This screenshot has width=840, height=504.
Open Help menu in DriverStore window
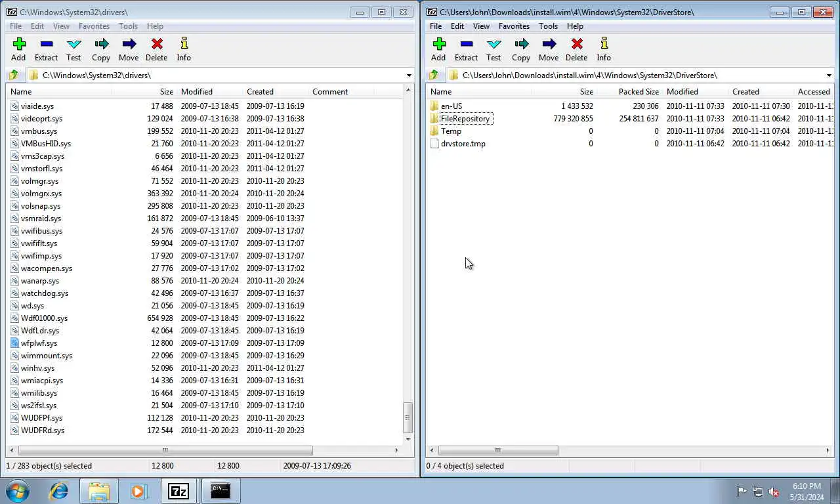(x=575, y=26)
